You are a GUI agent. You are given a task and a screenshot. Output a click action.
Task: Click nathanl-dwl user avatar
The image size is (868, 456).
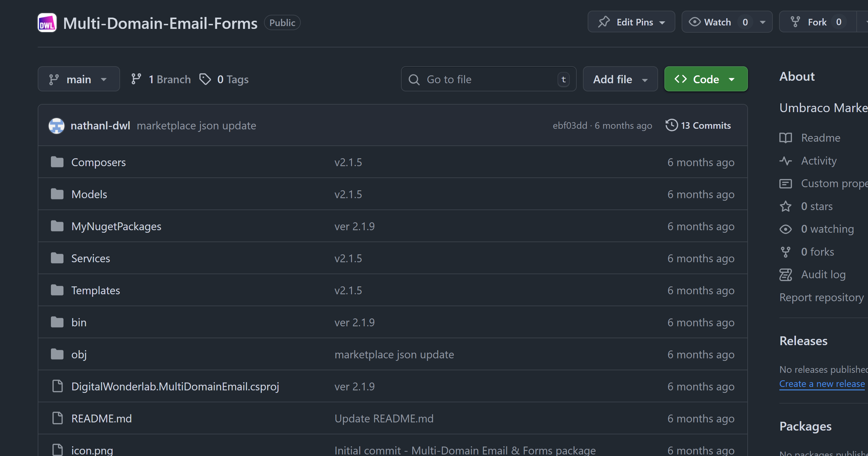click(x=56, y=126)
